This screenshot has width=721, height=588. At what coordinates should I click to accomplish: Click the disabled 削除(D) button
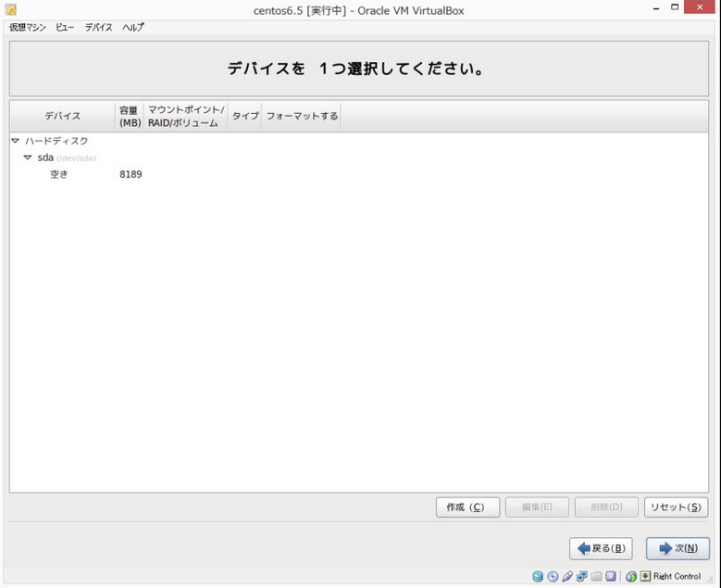click(x=606, y=507)
